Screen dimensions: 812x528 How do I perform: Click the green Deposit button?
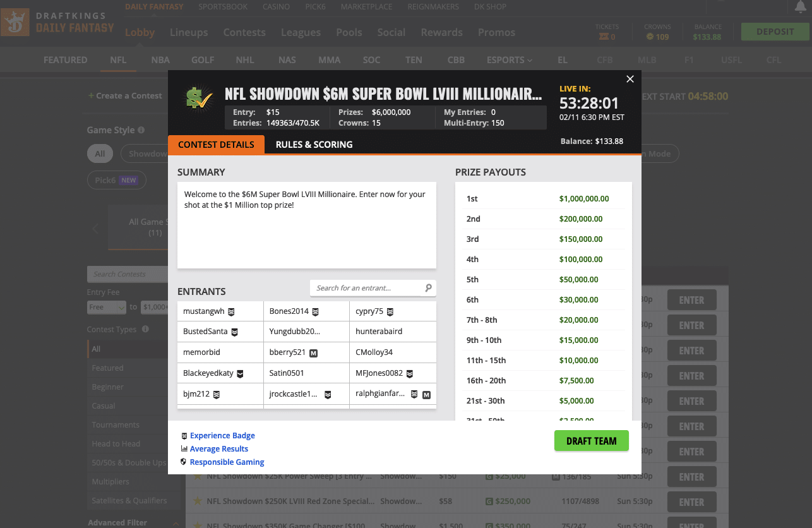(x=775, y=32)
